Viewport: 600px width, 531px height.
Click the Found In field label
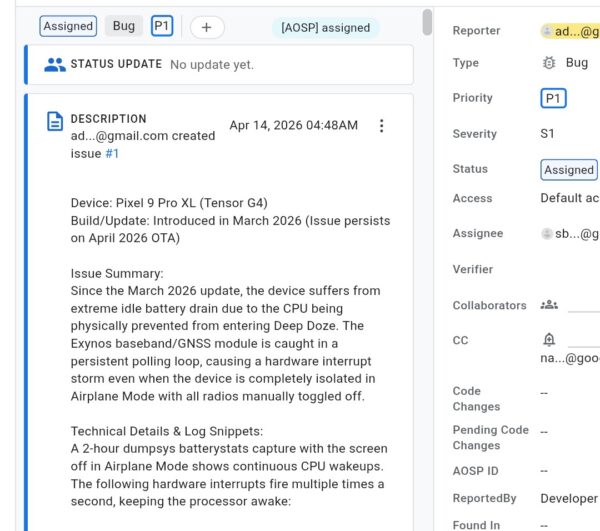pos(476,525)
